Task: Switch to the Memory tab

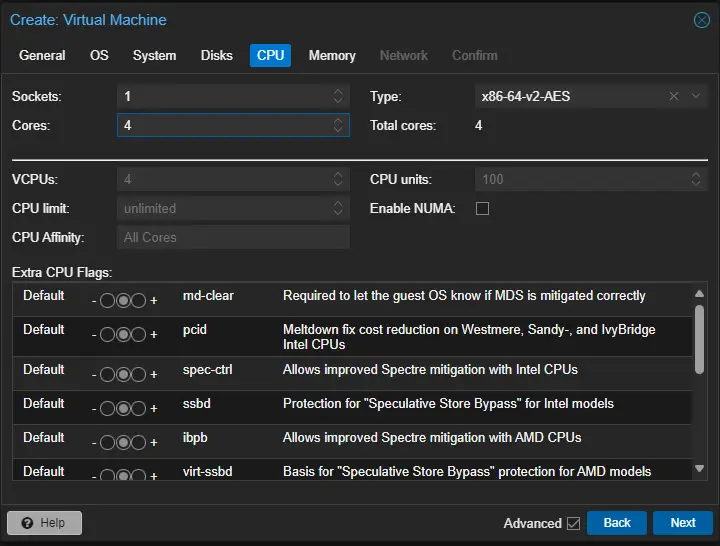Action: coord(332,55)
